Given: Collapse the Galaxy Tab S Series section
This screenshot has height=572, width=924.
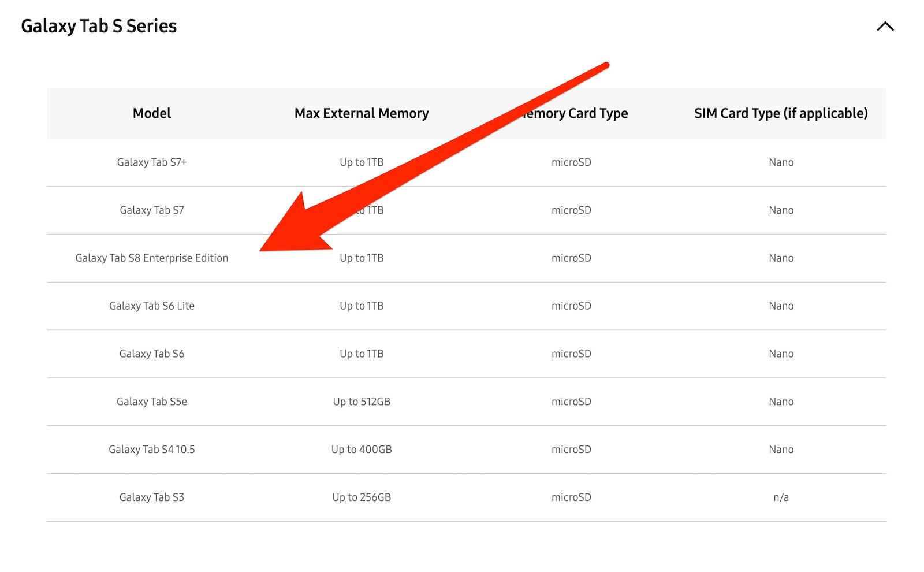Looking at the screenshot, I should [x=885, y=27].
